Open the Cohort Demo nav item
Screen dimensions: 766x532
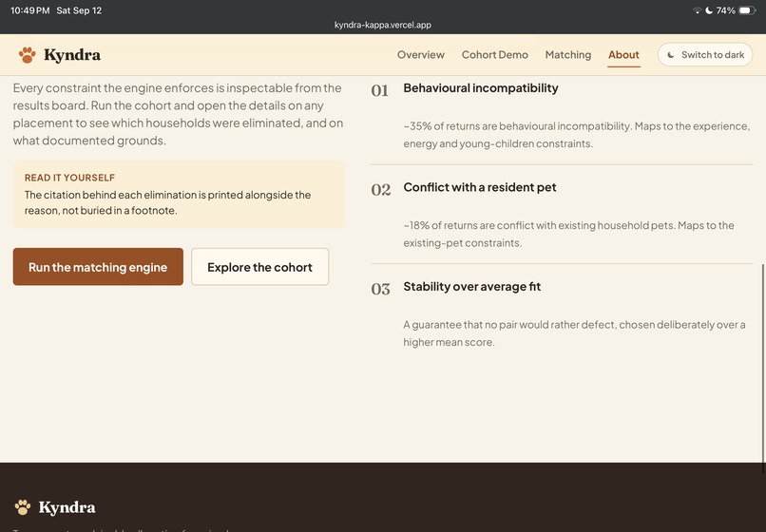point(495,55)
